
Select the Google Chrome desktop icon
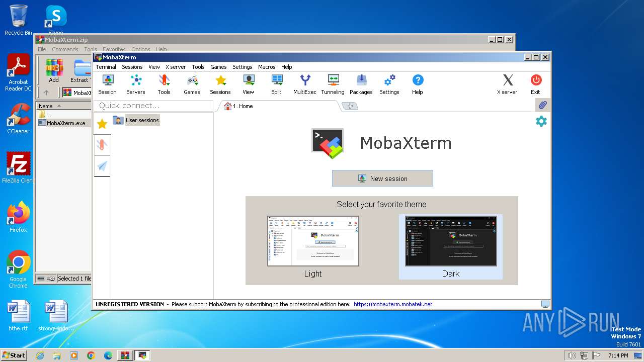click(x=18, y=269)
